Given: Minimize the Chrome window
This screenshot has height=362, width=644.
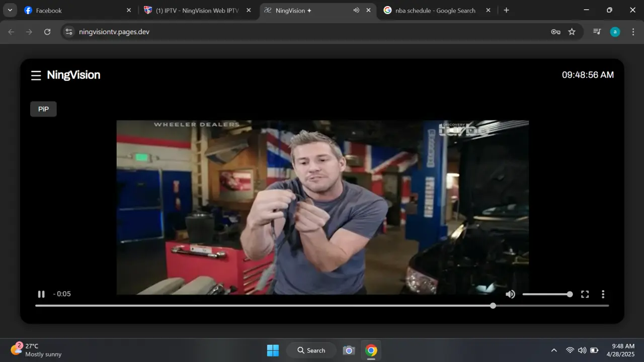Looking at the screenshot, I should point(587,10).
